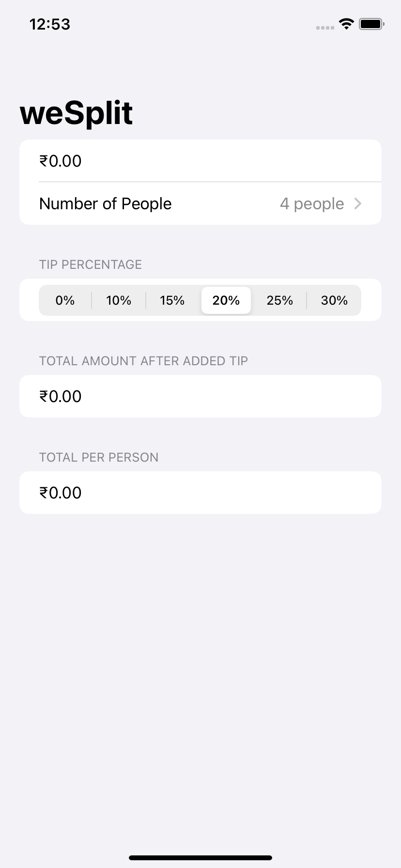Tap the cellular signal dots

coord(325,28)
